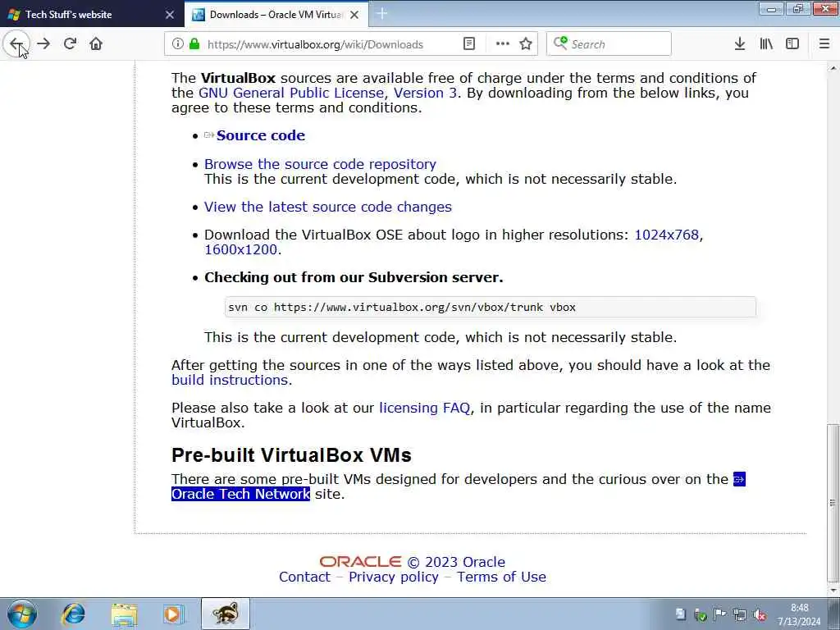The width and height of the screenshot is (840, 630).
Task: Open page actions three-dot menu
Action: point(503,44)
